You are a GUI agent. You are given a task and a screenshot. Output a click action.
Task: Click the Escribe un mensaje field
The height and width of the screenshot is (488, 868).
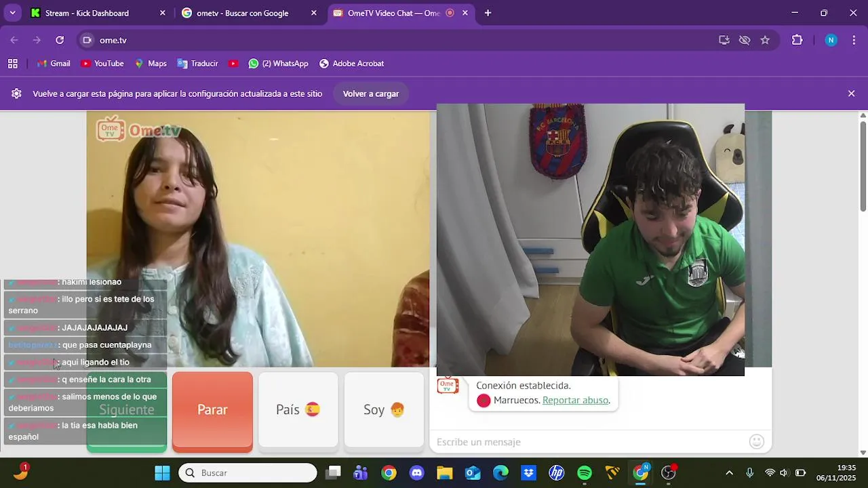589,442
